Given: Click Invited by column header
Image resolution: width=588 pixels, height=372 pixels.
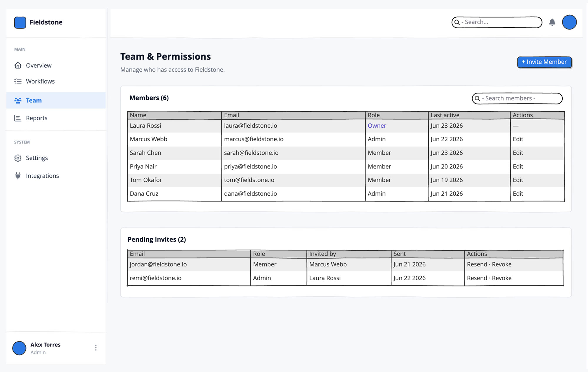Looking at the screenshot, I should 349,254.
